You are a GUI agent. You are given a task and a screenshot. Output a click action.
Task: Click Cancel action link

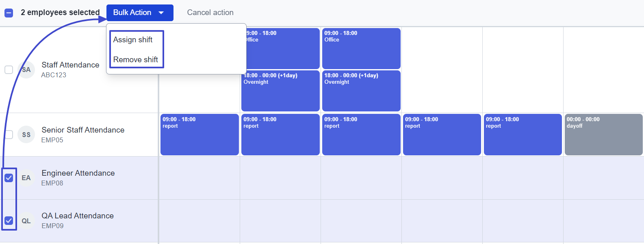[x=210, y=13]
